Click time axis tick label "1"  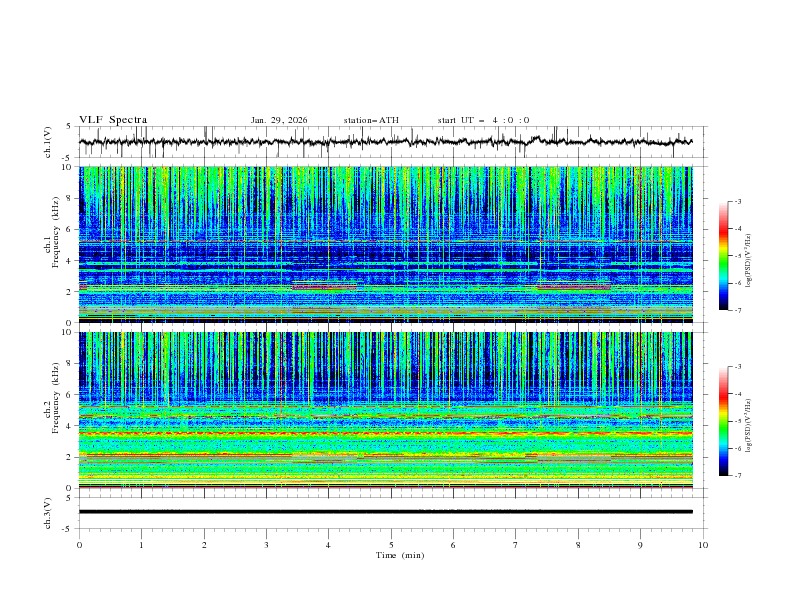click(141, 545)
